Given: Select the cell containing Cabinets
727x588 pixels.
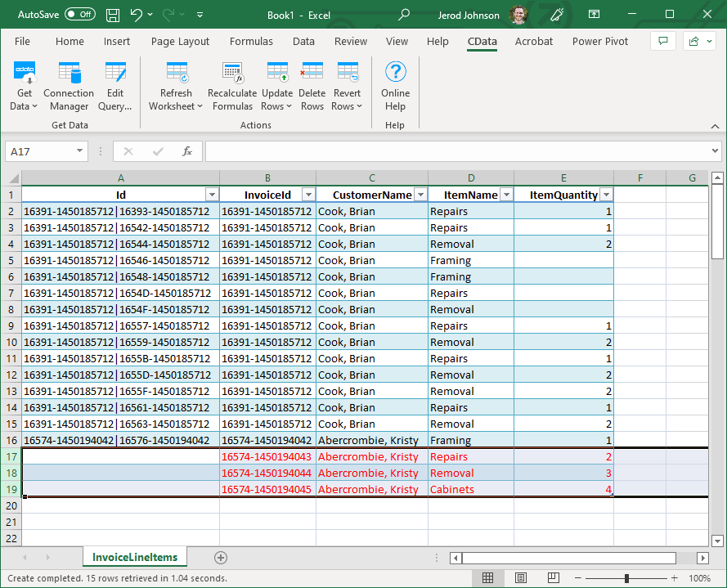Looking at the screenshot, I should [471, 489].
